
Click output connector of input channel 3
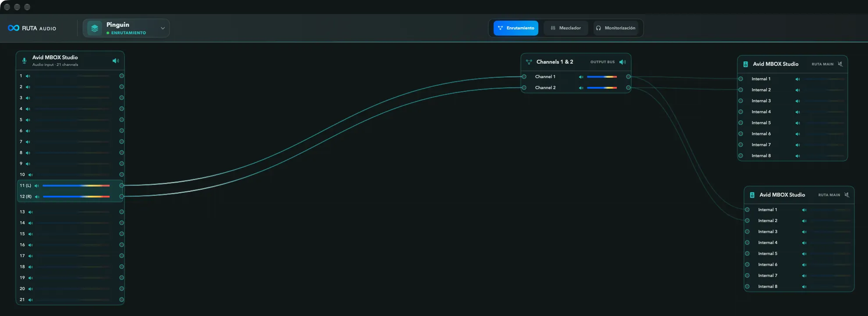(121, 98)
